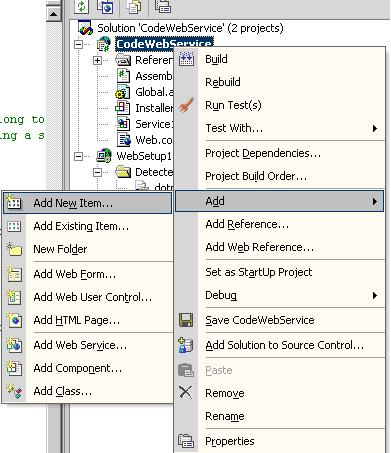
Task: Click the Add New Item icon
Action: (x=13, y=202)
